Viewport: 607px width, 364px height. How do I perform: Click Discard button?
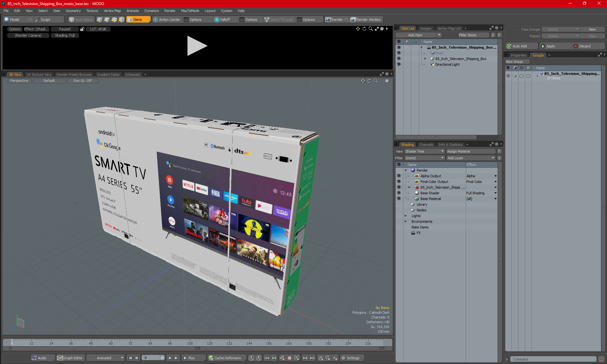point(588,46)
